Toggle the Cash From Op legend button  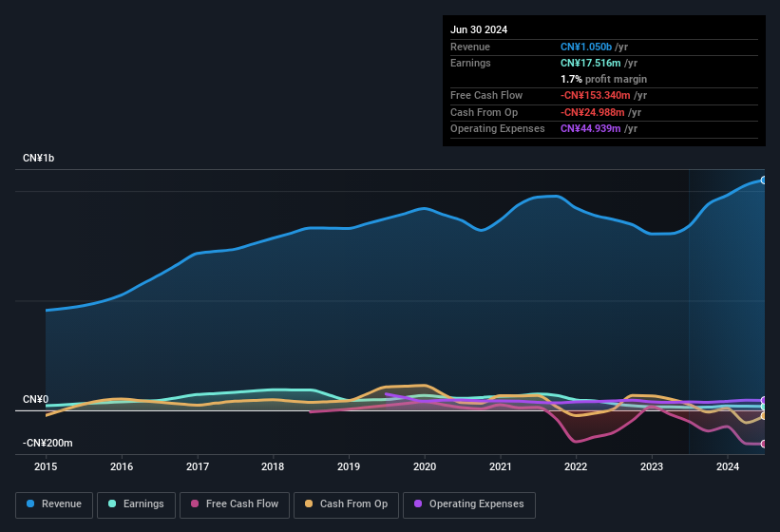[346, 504]
